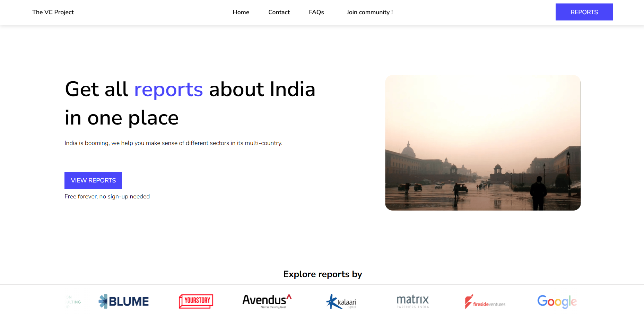Open the Contact page from navbar
The height and width of the screenshot is (333, 644).
point(279,12)
